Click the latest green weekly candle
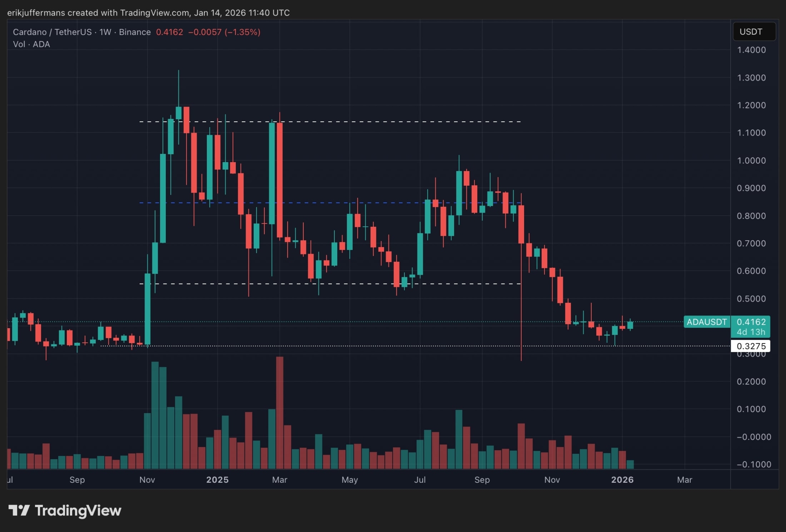The height and width of the screenshot is (532, 786). click(630, 325)
